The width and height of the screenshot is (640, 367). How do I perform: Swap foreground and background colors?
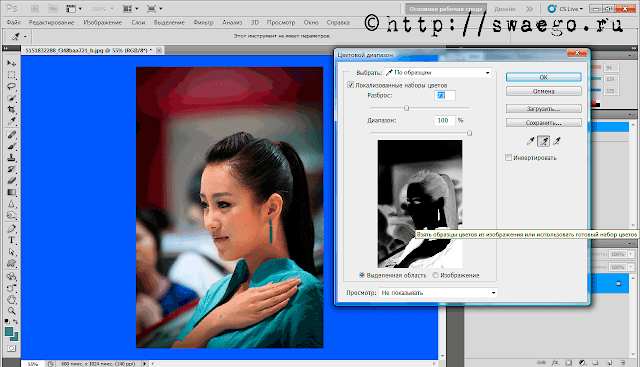(16, 322)
